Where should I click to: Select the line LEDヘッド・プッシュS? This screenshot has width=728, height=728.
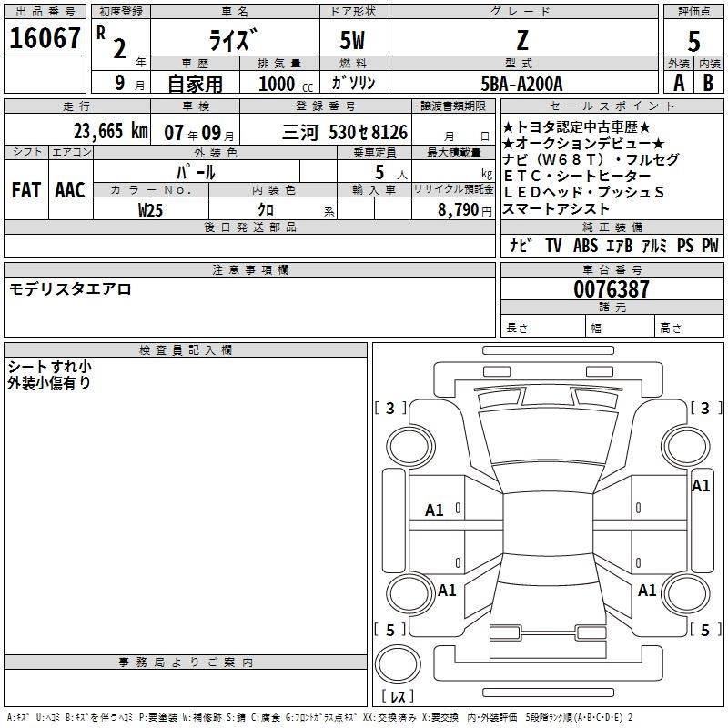click(x=583, y=192)
